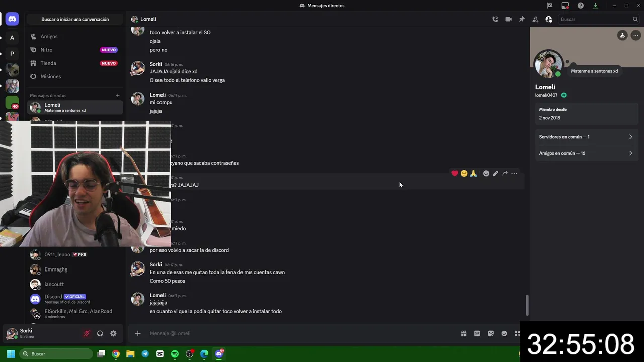Open the server showing the 40 notification badge
Viewport: 644px width, 362px height.
pyautogui.click(x=12, y=103)
